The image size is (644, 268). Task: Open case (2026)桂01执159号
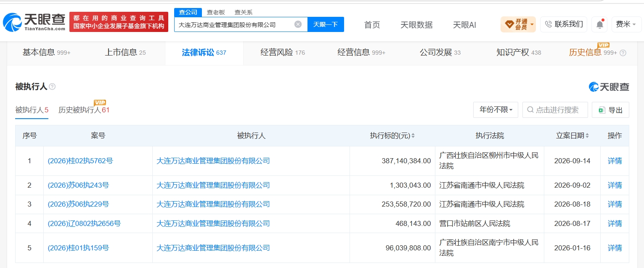(78, 248)
